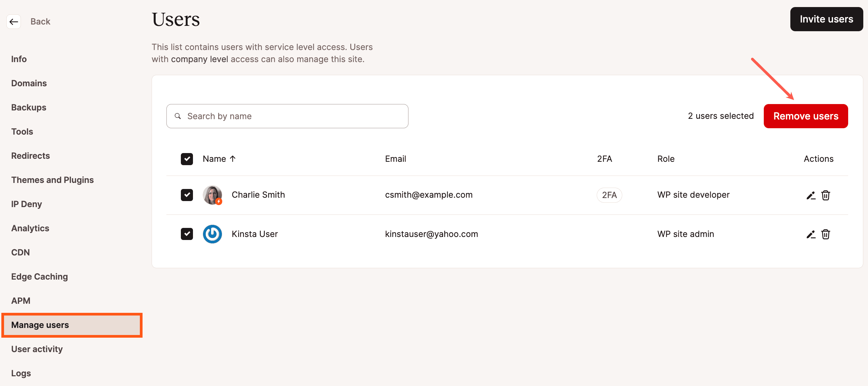Click the Search by name input field
The width and height of the screenshot is (868, 386).
287,115
